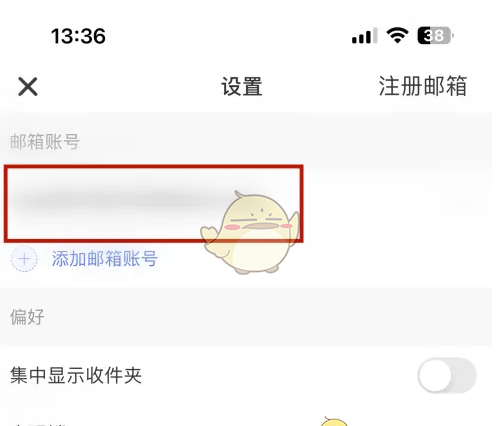Click the 集中显示收件夹 label text
500x426 pixels.
pos(76,375)
